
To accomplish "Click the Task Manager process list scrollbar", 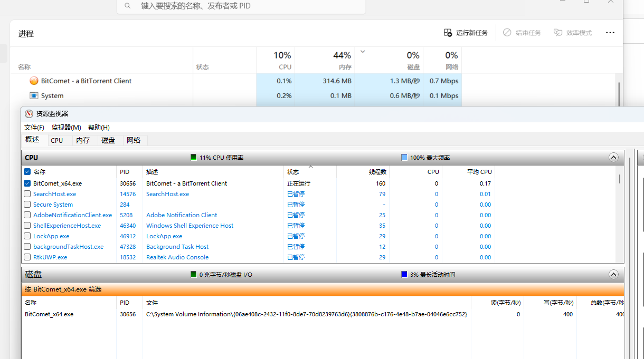I will coord(620,93).
